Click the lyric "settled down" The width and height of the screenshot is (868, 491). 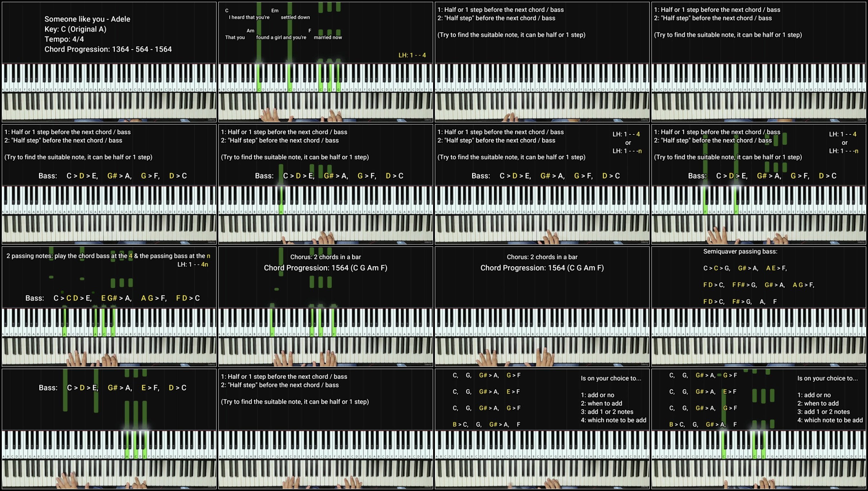pos(295,17)
